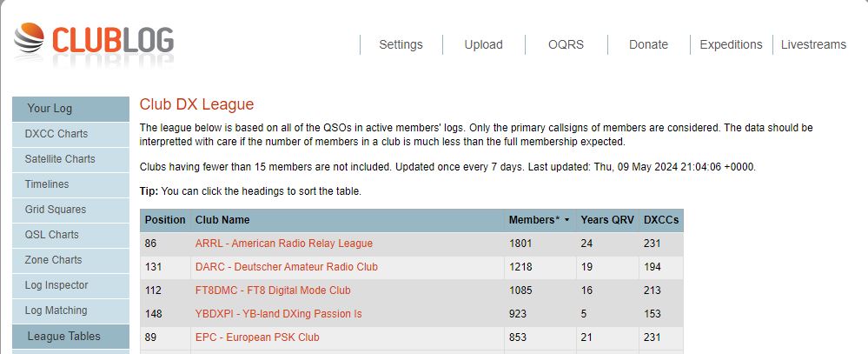Select DXCC Charts in the sidebar
The width and height of the screenshot is (868, 354).
pos(56,134)
